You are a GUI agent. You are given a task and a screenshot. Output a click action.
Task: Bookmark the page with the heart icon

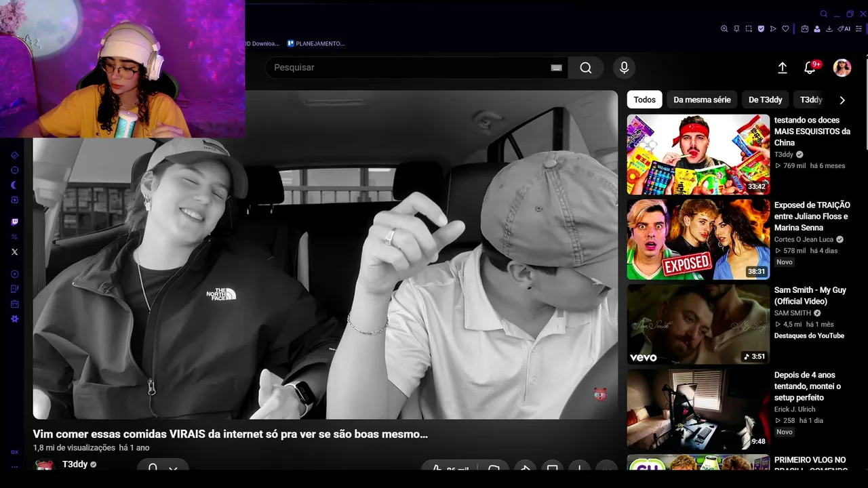tap(785, 29)
